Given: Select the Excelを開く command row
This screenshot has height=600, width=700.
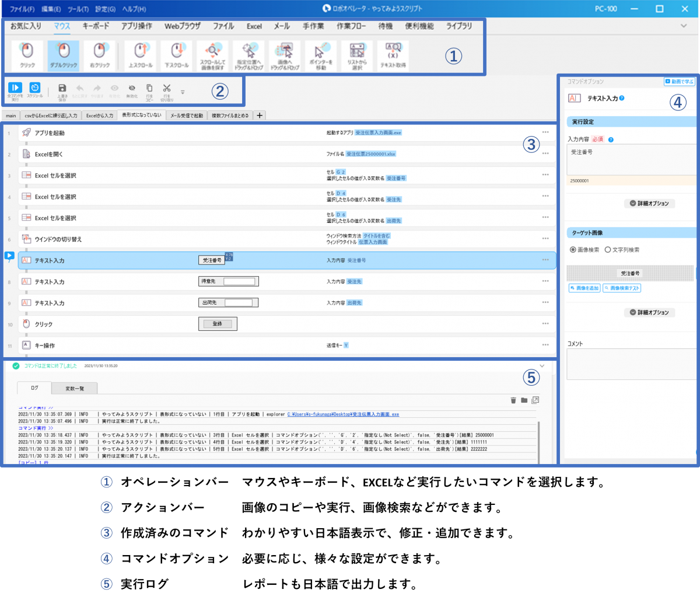Looking at the screenshot, I should 287,154.
